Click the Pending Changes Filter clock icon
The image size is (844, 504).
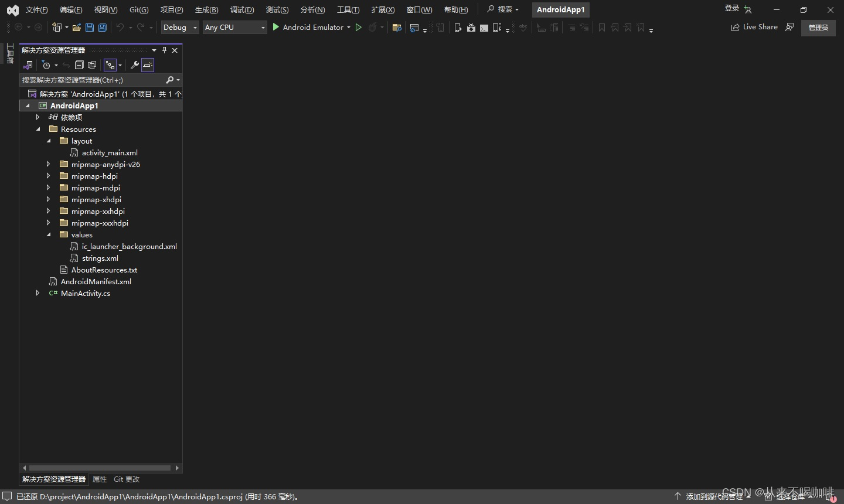(46, 65)
